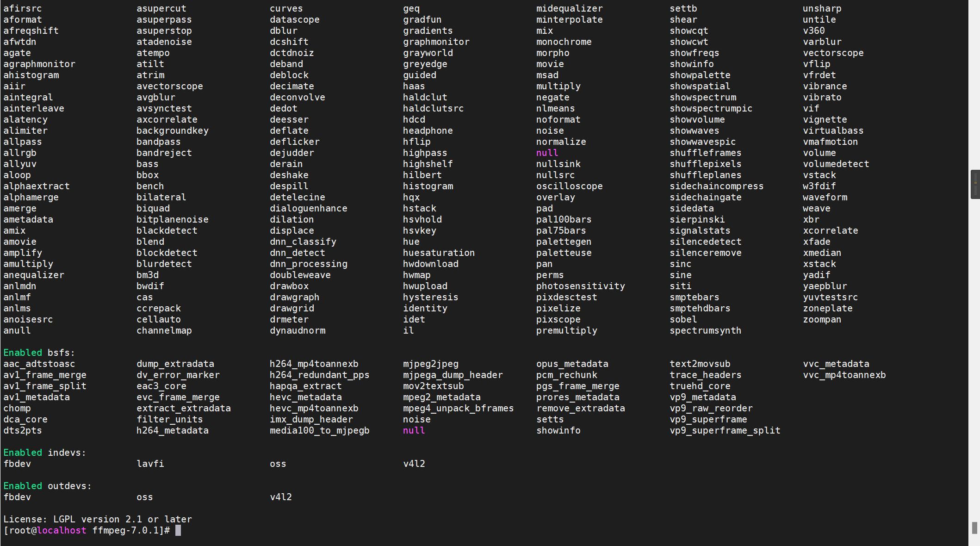
Task: Click the 'dialoguenhance' filter name
Action: (308, 208)
